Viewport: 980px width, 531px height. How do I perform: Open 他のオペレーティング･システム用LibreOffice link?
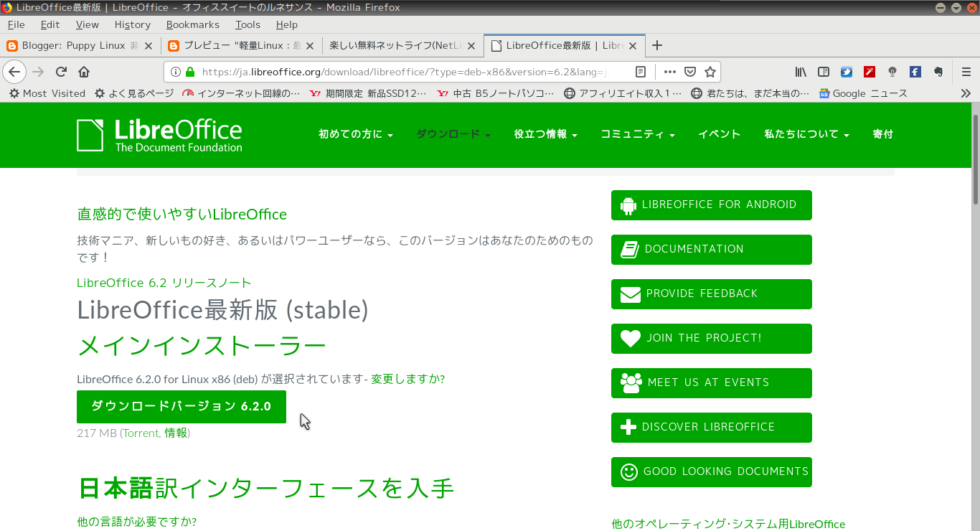pos(728,524)
